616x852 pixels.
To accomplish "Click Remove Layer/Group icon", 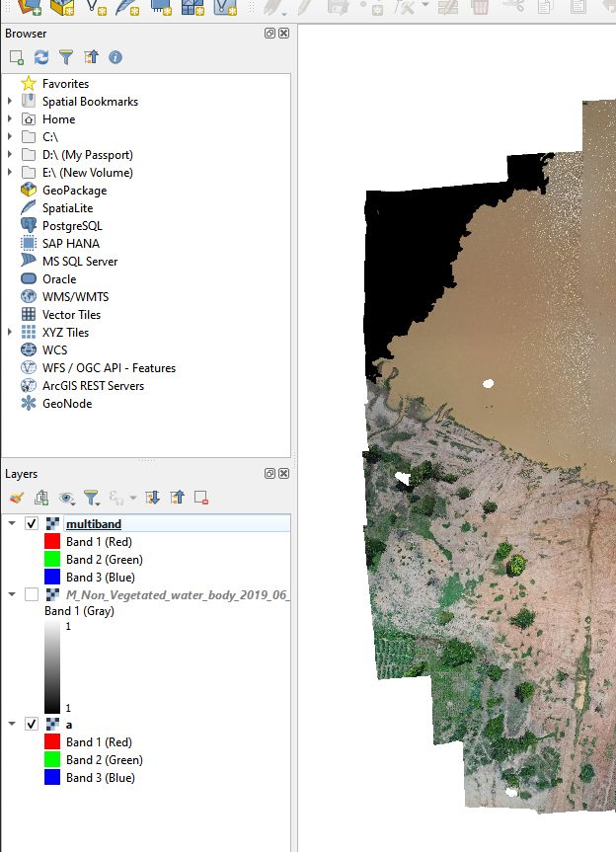I will (x=201, y=498).
